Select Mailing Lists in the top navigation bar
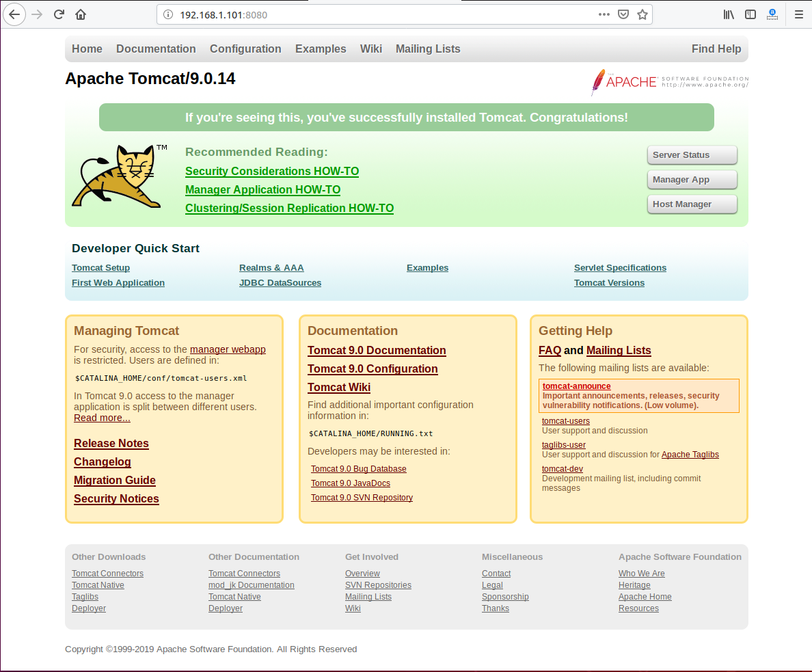 [x=428, y=49]
